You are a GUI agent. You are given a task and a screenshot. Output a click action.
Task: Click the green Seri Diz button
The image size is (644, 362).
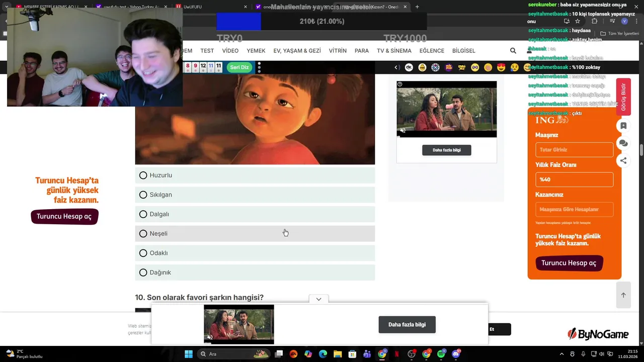pyautogui.click(x=239, y=67)
